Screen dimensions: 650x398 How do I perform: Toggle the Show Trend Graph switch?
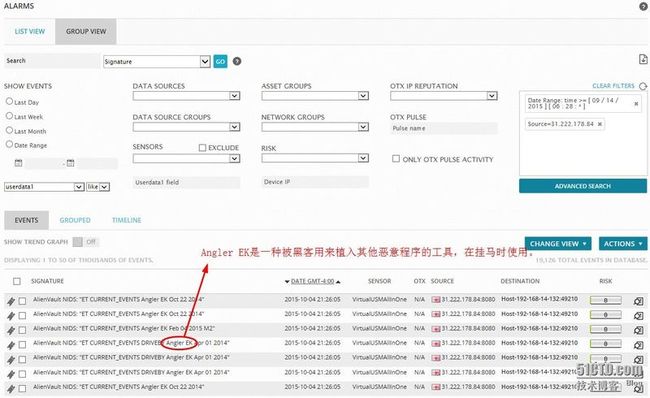point(85,242)
